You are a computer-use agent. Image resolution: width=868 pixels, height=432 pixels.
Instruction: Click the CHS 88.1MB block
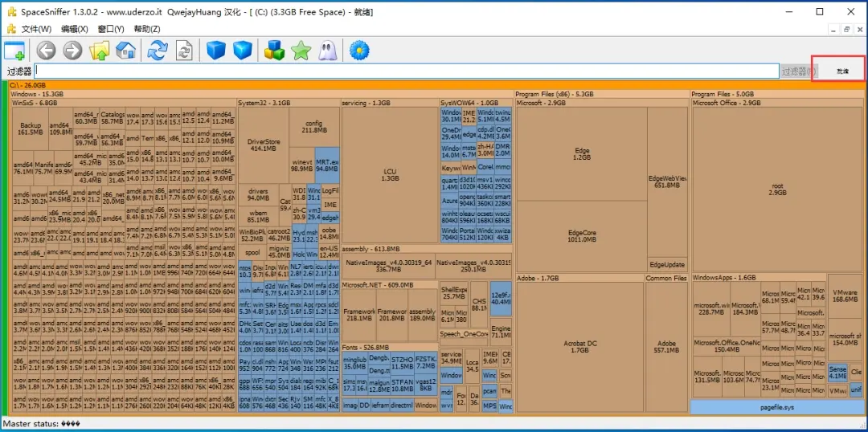(x=479, y=305)
